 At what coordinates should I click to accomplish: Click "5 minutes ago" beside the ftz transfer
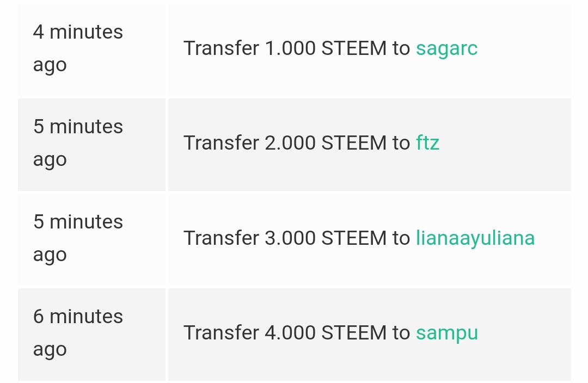[78, 143]
